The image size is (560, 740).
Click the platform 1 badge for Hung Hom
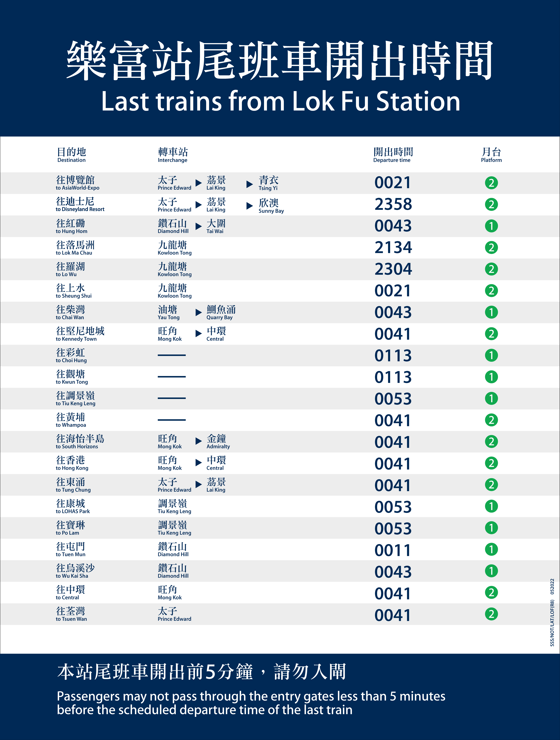[491, 226]
